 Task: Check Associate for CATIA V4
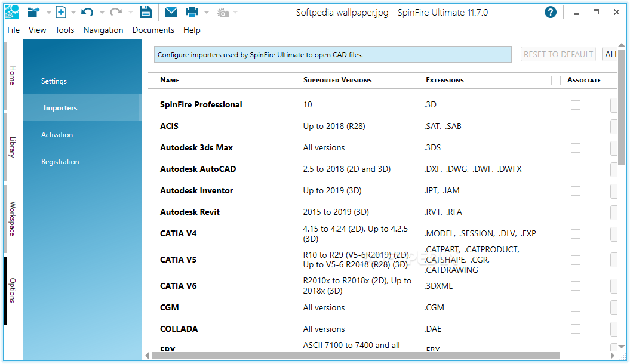coord(575,233)
